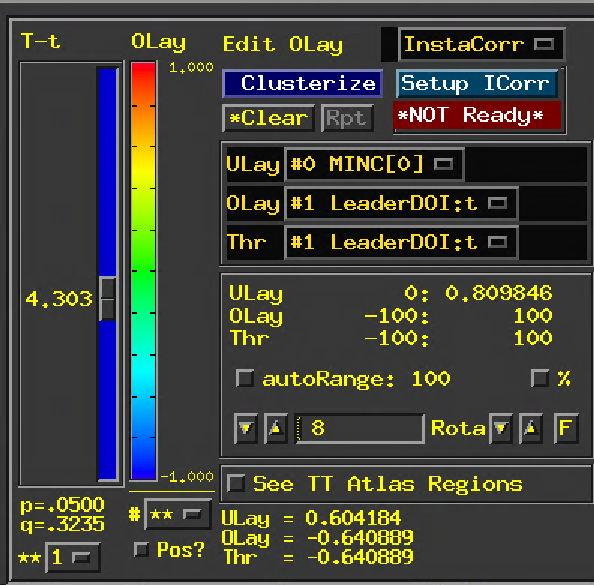
Task: Click the -1.000 color bar bottom value
Action: point(187,477)
